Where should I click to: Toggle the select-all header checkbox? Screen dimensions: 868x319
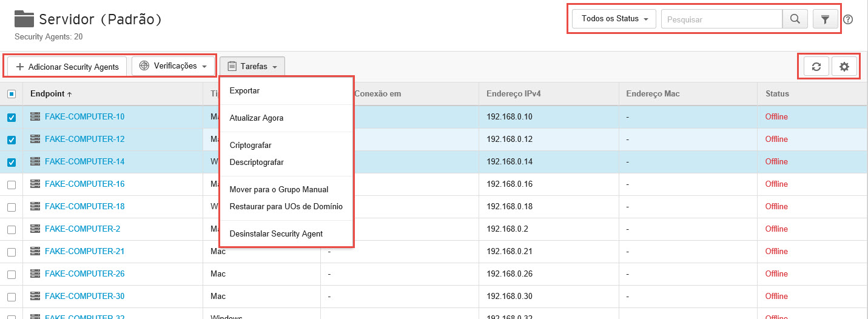[x=12, y=94]
